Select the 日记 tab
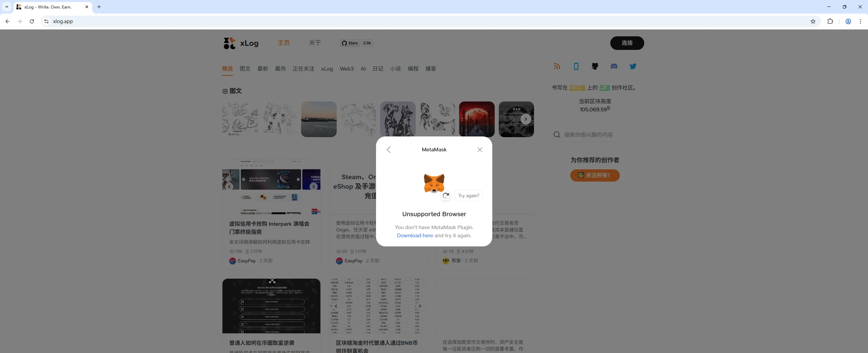This screenshot has height=353, width=868. click(378, 69)
